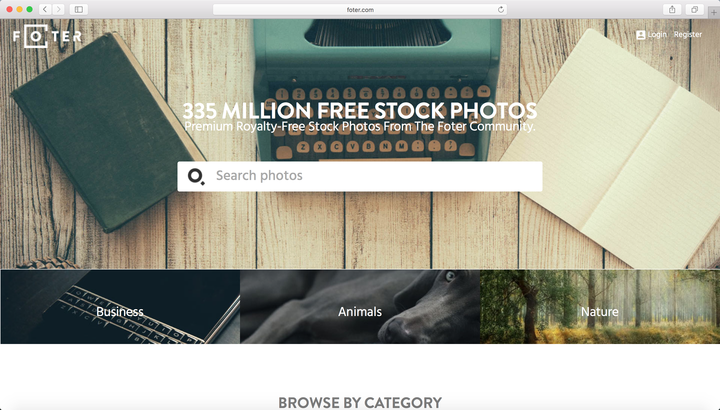Open the Register link
This screenshot has width=720, height=410.
pyautogui.click(x=688, y=34)
